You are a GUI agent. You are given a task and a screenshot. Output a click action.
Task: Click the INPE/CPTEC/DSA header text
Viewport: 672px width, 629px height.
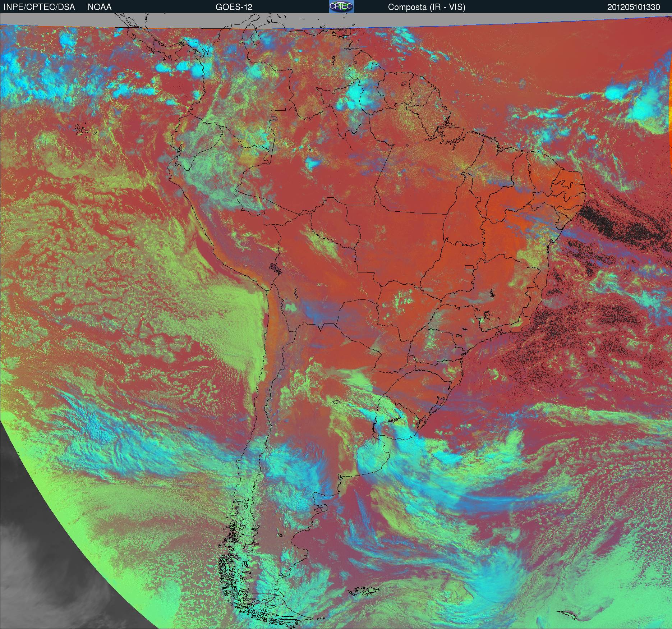[39, 7]
